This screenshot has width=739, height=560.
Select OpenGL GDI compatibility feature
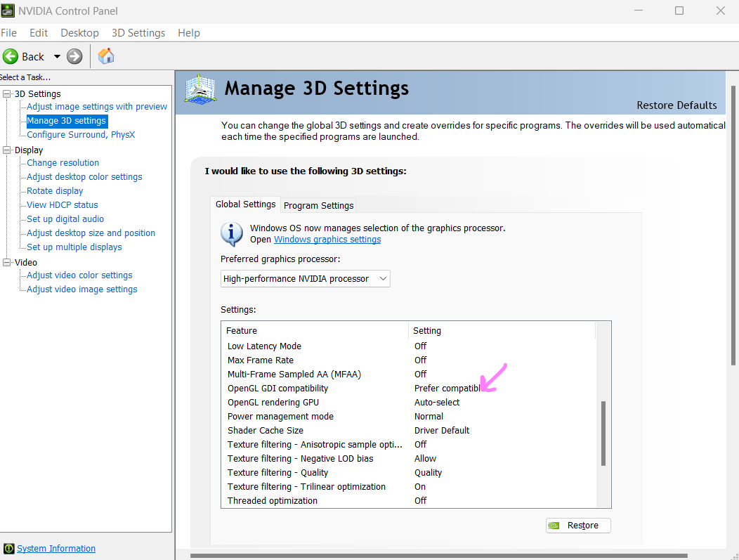[x=277, y=389]
